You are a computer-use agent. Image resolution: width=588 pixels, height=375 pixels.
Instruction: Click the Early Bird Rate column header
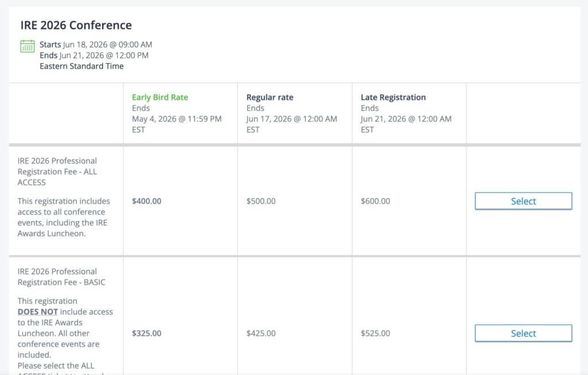[x=160, y=98]
